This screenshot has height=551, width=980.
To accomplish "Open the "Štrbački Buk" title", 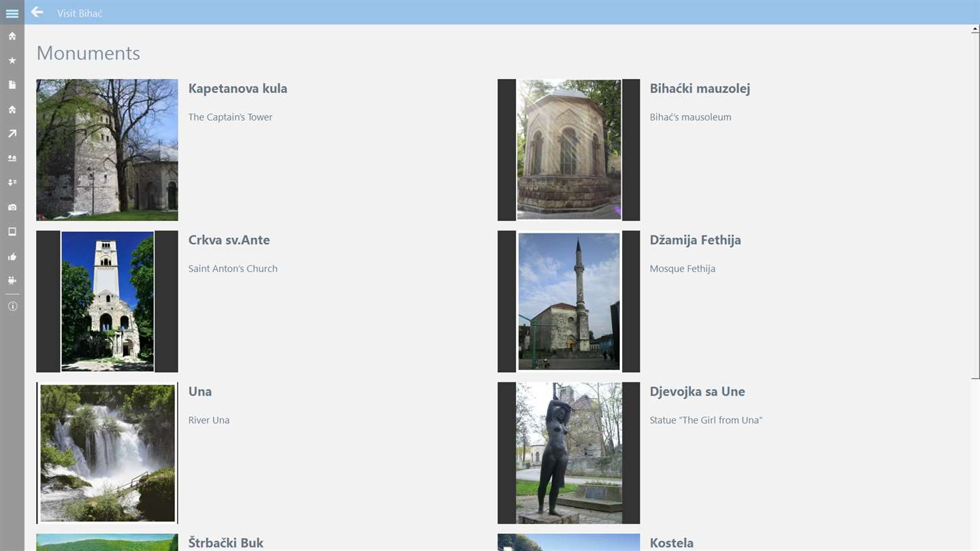I will coord(226,543).
